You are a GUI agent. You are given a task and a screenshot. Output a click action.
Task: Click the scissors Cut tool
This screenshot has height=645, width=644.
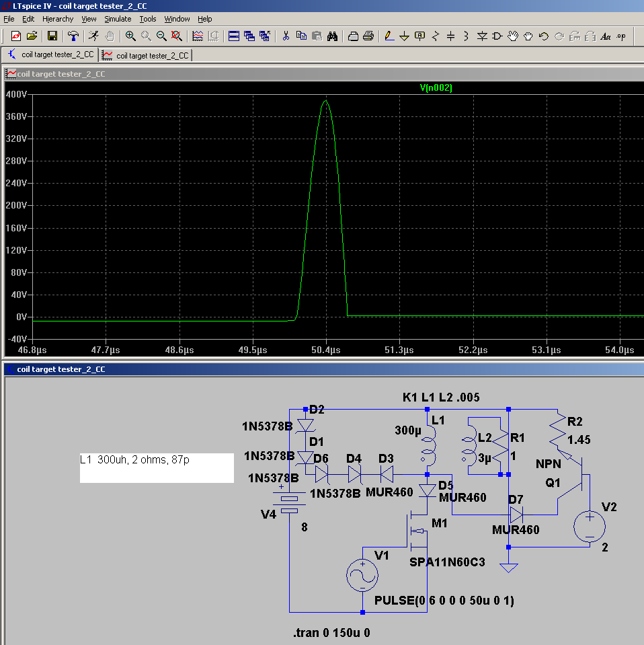[286, 36]
